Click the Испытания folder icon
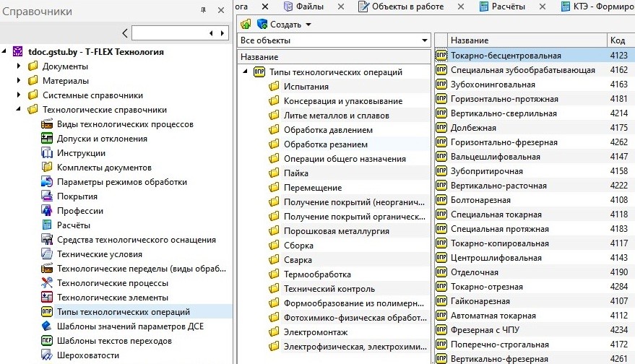 click(275, 86)
